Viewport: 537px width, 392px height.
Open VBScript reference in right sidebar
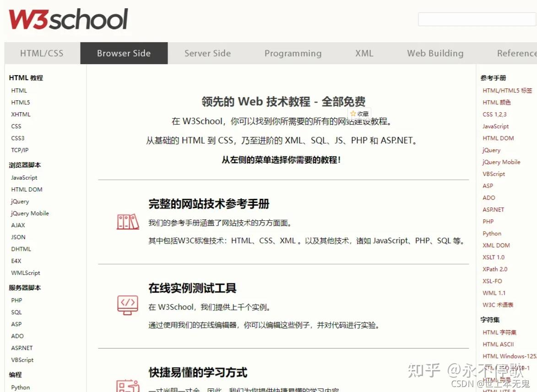coord(494,174)
